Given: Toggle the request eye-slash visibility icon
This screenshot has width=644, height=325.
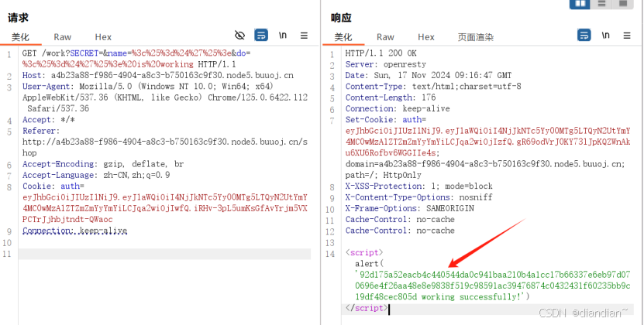Looking at the screenshot, I should point(240,36).
